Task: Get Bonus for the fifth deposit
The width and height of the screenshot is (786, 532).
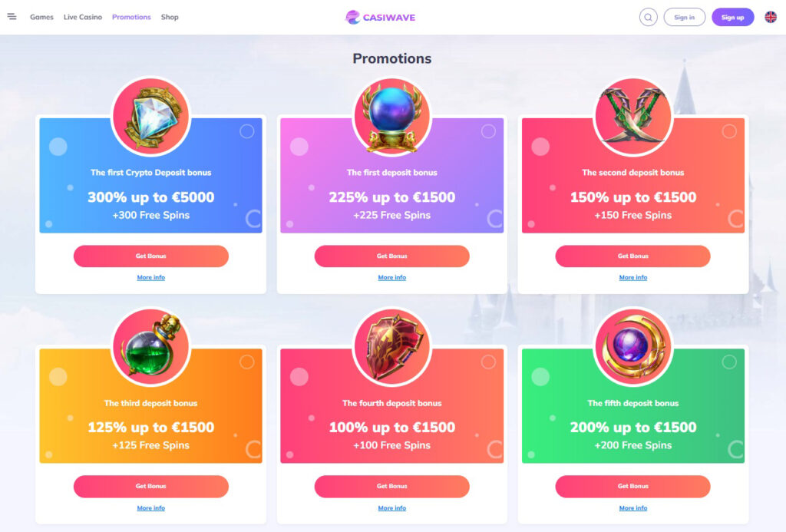Action: pos(633,487)
